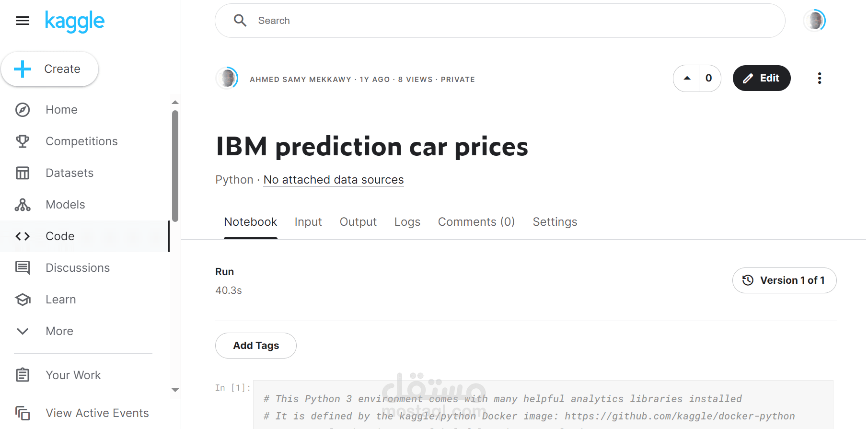
Task: Click the Create button
Action: coord(50,69)
